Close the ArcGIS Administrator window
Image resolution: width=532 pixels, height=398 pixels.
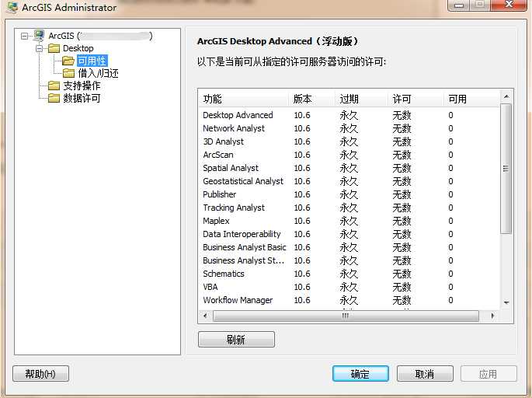point(509,5)
